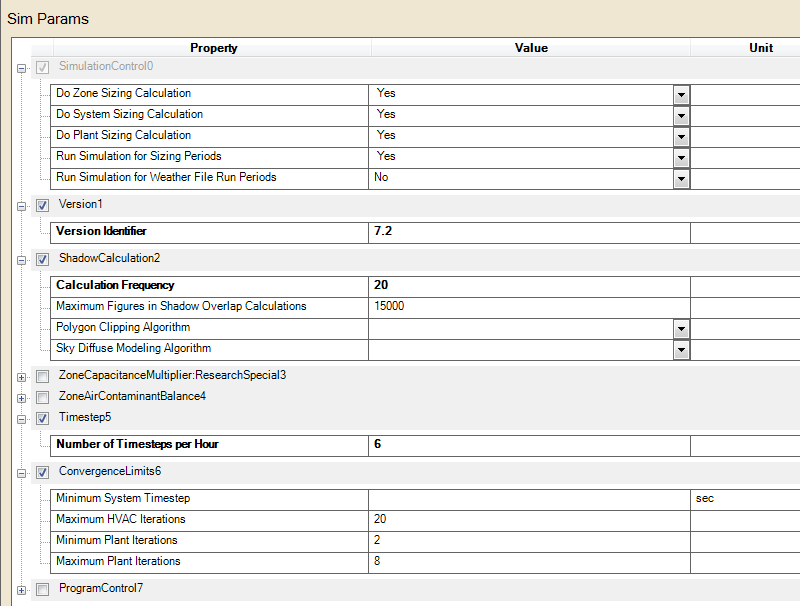Screen dimensions: 800x606
Task: Select the ShadowCalculation2 group label
Action: coord(109,258)
